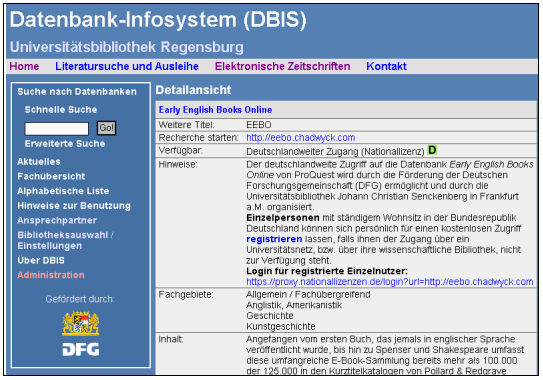Open Elektronische Zeitschriften menu link
The width and height of the screenshot is (543, 380).
(282, 66)
